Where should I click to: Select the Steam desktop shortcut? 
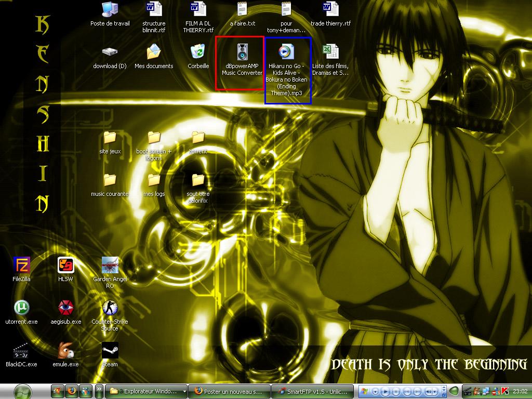click(x=110, y=355)
